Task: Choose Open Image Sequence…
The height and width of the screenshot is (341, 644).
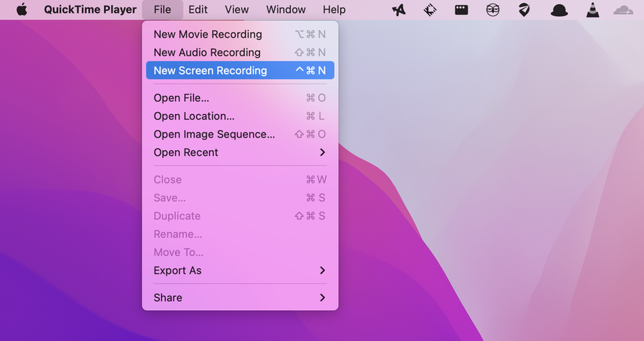Action: tap(240, 134)
